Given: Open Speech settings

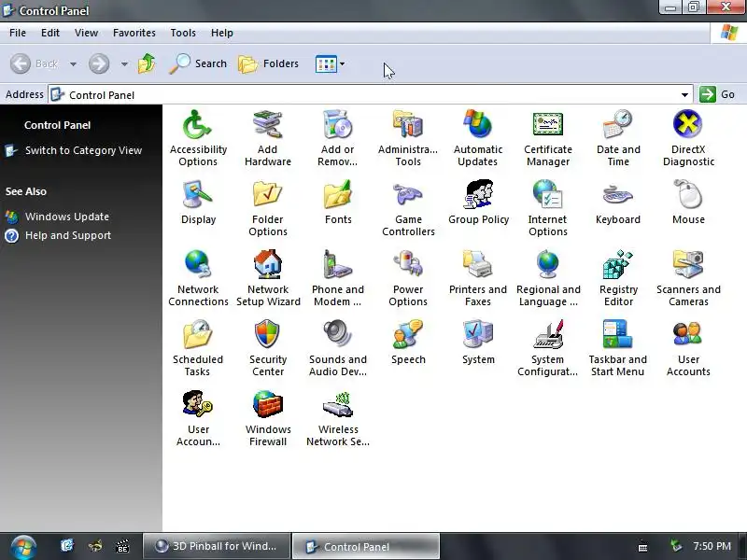Looking at the screenshot, I should click(x=408, y=342).
